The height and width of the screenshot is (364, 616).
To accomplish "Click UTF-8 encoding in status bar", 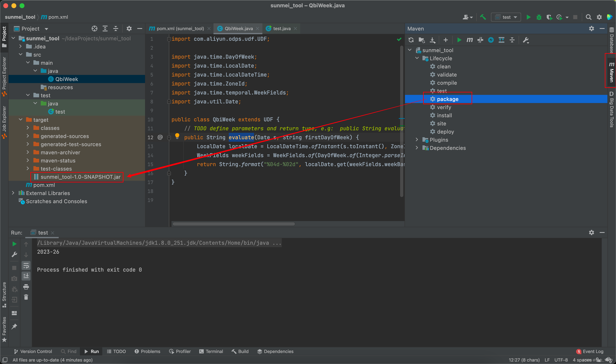I will click(561, 360).
